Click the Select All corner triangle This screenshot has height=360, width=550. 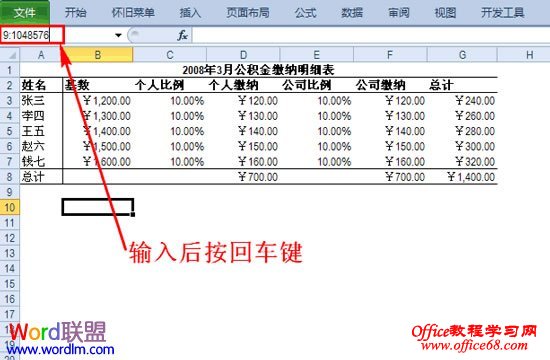(10, 55)
